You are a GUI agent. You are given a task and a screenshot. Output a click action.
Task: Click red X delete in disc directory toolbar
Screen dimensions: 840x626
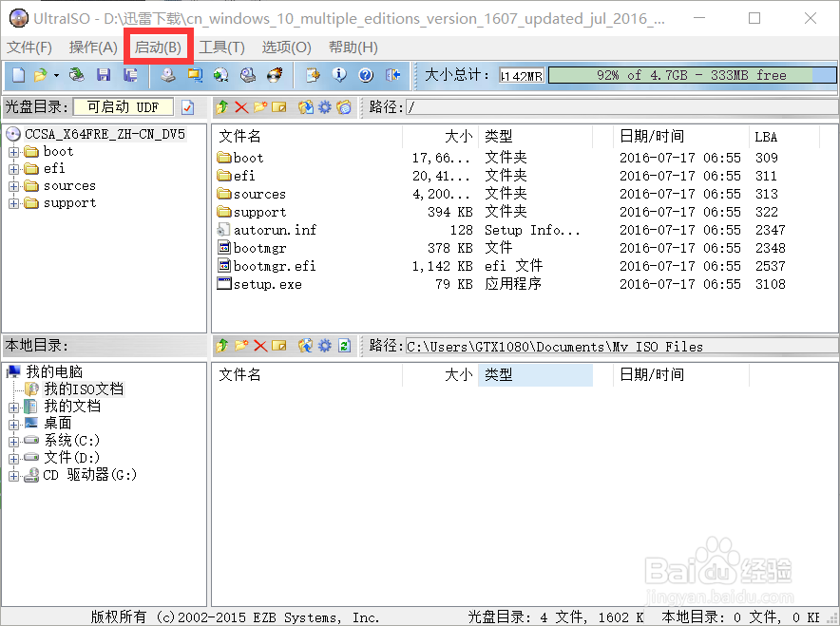[x=241, y=107]
